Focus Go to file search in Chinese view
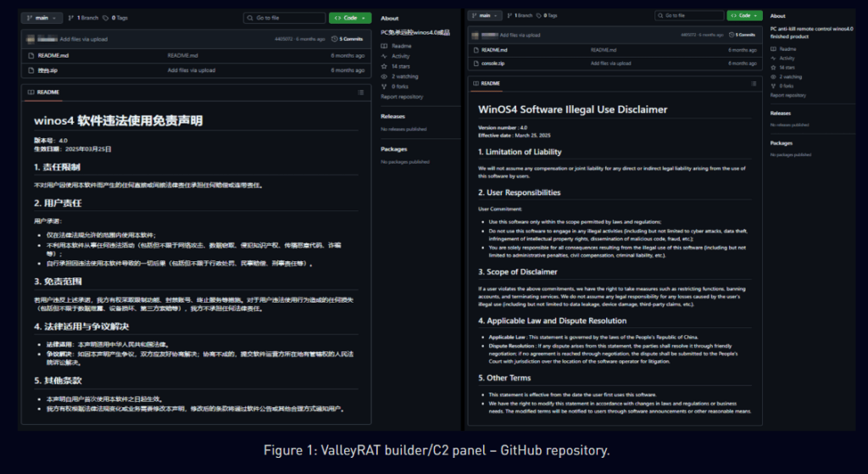 coord(284,18)
